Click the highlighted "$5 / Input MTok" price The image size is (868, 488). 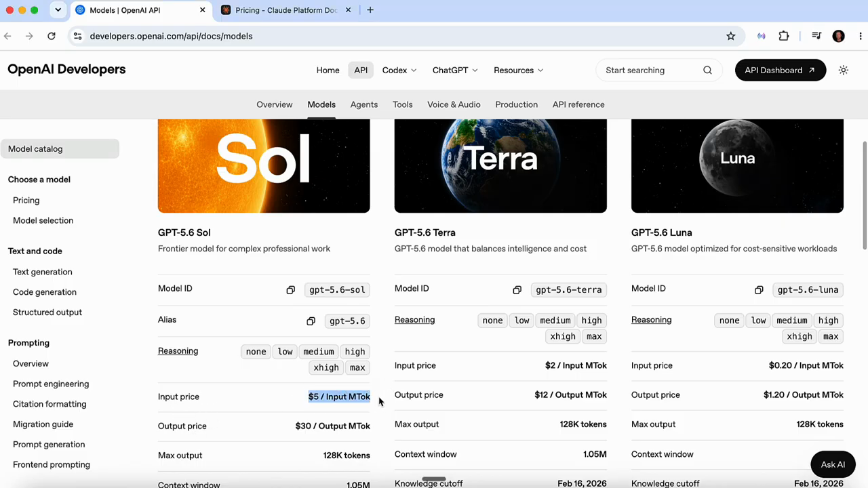click(339, 397)
